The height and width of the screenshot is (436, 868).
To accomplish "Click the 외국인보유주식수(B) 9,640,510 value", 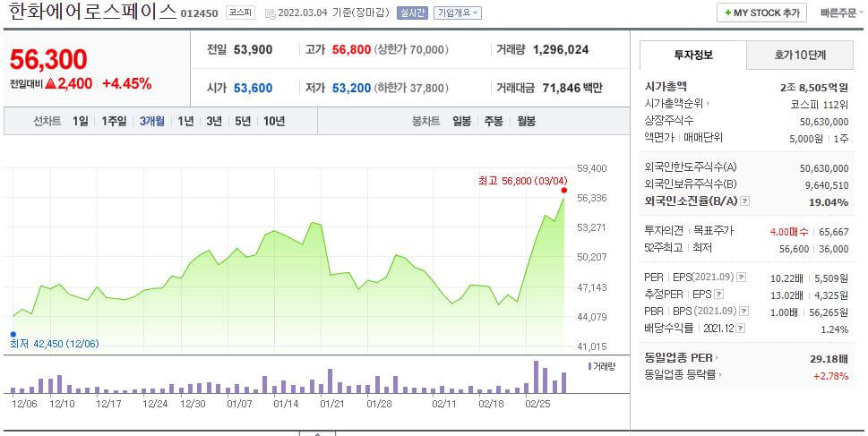I will (x=827, y=184).
